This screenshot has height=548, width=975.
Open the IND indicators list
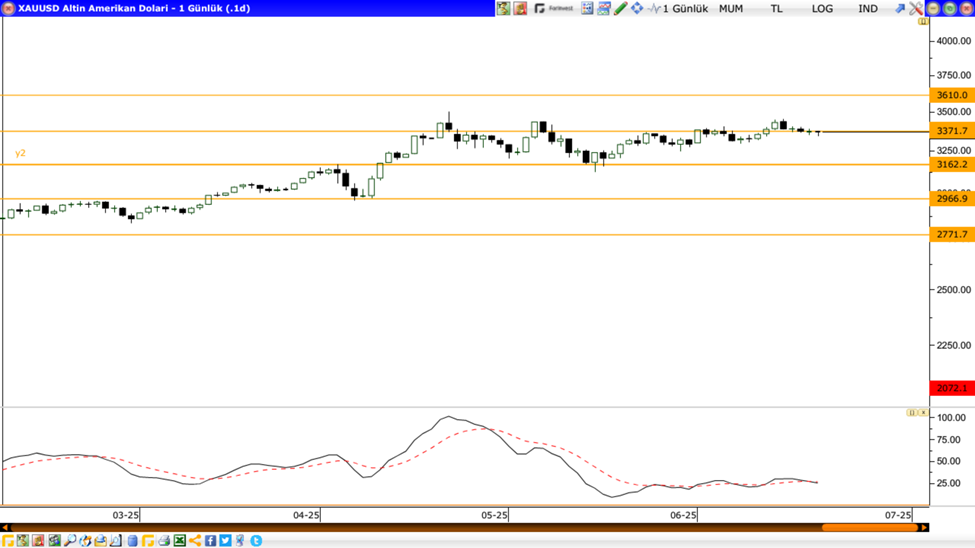868,8
